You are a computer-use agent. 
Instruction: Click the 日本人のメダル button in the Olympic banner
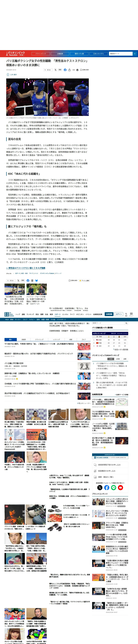pyautogui.click(x=98, y=54)
